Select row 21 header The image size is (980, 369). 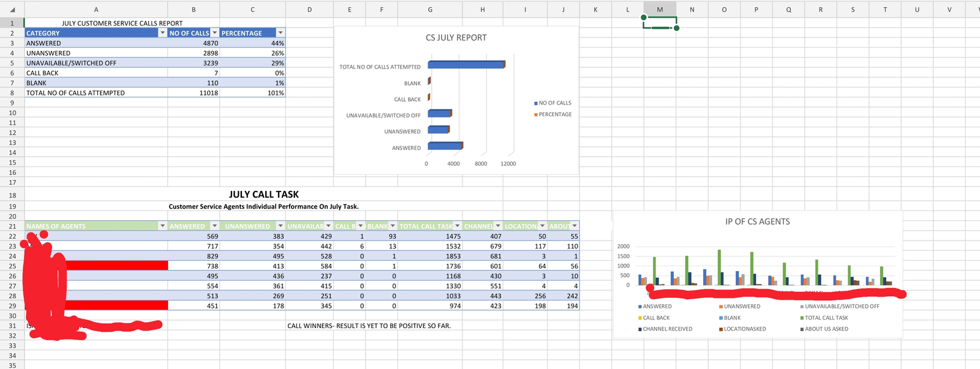click(x=12, y=226)
